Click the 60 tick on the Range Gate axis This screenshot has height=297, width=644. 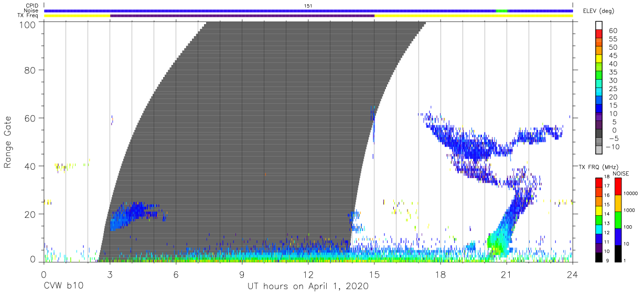point(31,118)
